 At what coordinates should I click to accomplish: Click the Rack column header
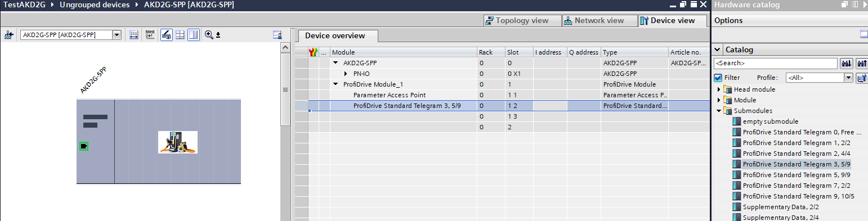tap(491, 52)
